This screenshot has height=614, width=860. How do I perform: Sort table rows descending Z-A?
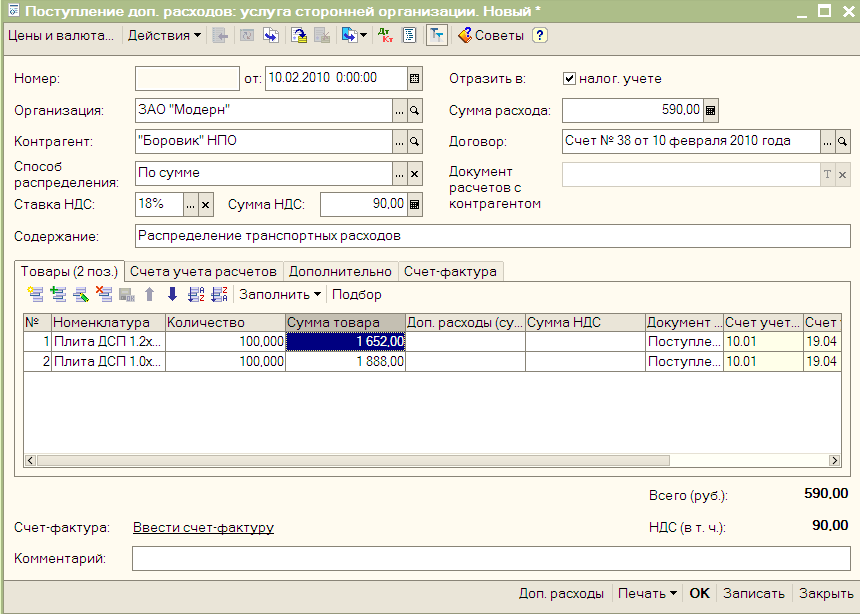click(x=219, y=295)
